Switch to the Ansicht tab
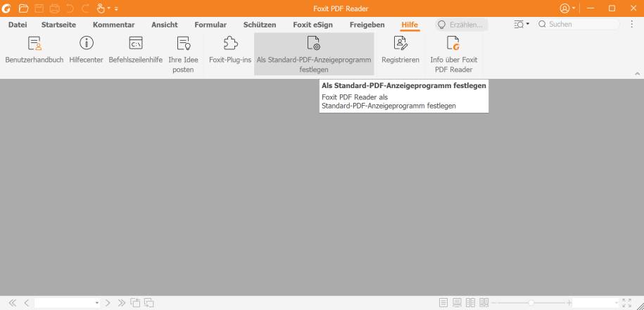 165,25
